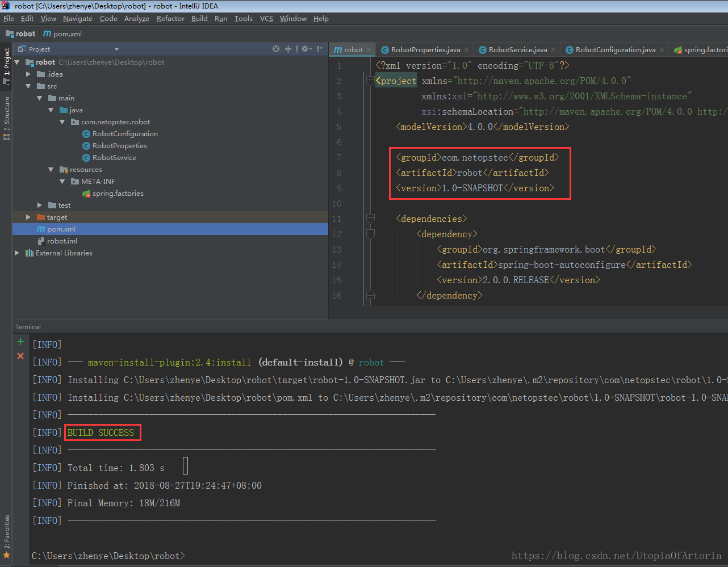Click the spring.factories leaf icon in the tree

[x=86, y=194]
